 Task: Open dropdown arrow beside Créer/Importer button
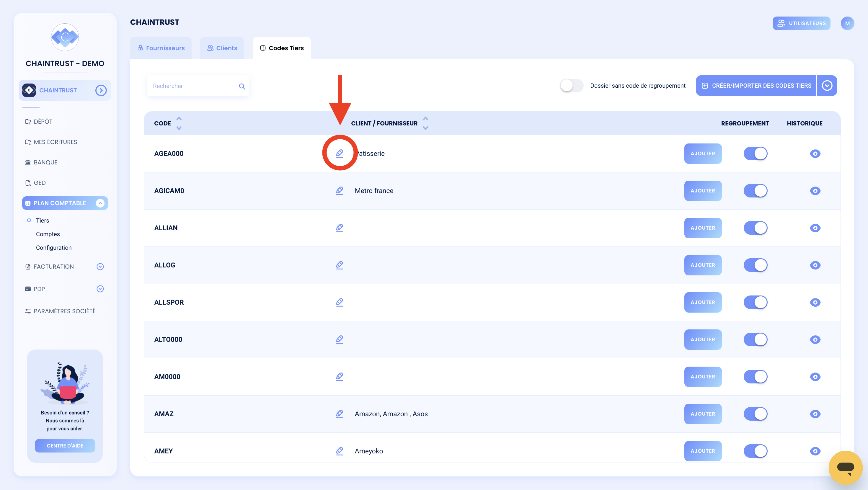coord(827,86)
